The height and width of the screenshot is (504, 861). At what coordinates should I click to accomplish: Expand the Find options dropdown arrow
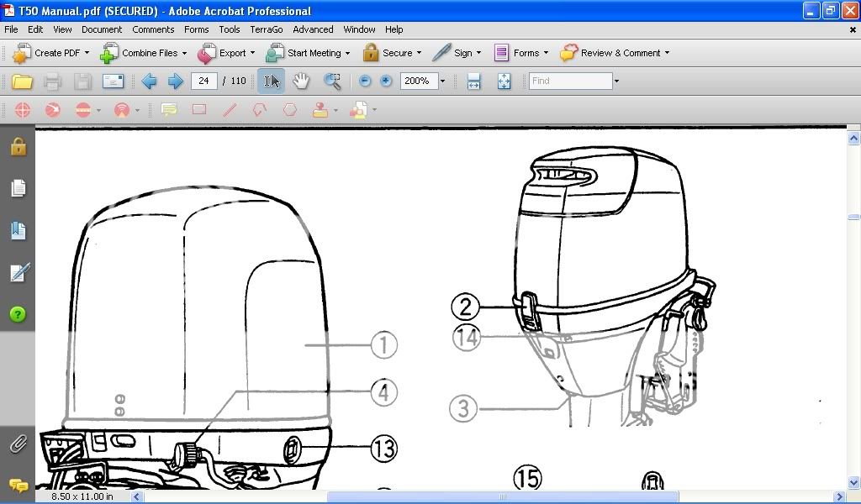point(616,81)
